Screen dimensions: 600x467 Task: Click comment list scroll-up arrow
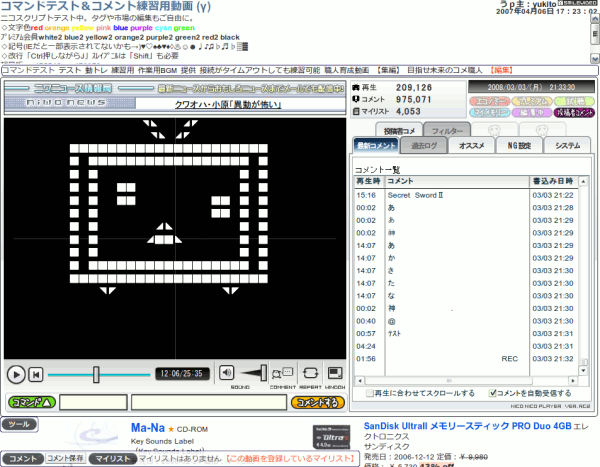(583, 181)
